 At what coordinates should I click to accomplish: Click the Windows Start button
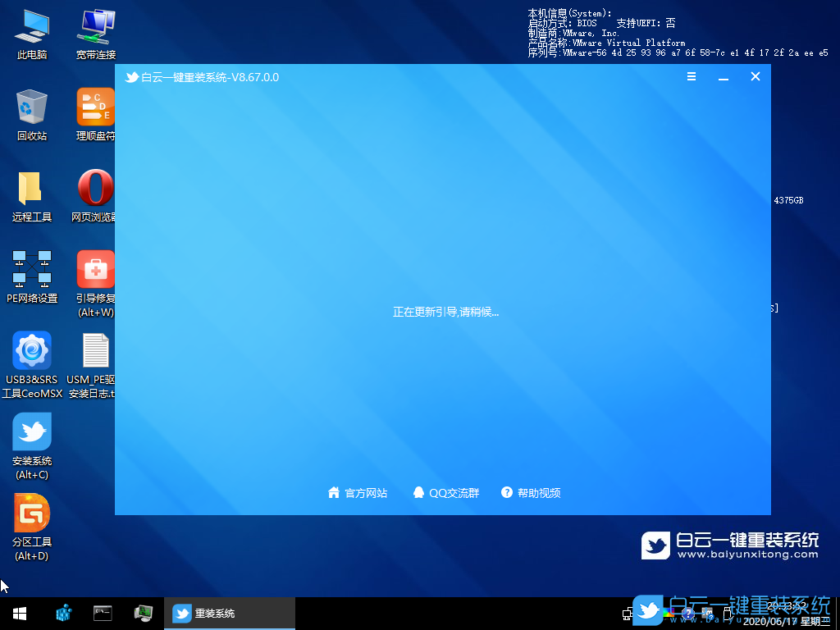pos(18,613)
